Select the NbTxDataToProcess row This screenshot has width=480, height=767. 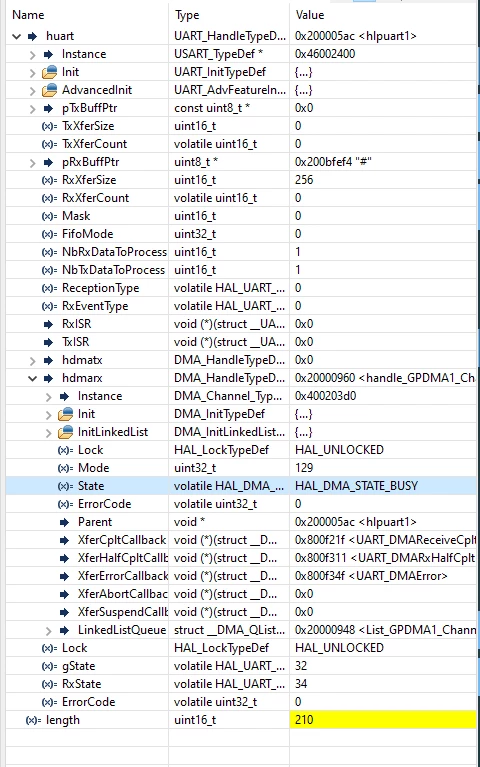(241, 271)
